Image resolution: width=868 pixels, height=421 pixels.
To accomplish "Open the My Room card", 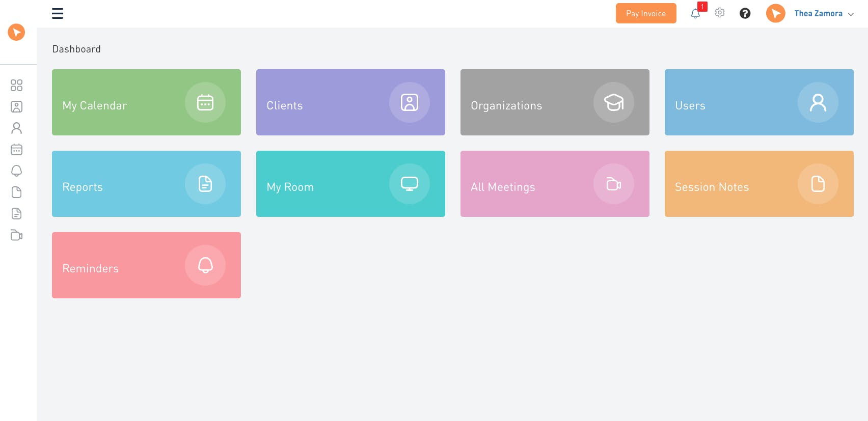I will pyautogui.click(x=350, y=184).
